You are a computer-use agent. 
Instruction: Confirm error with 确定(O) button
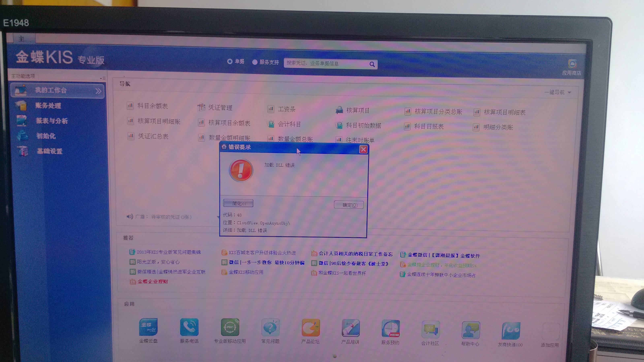(349, 205)
